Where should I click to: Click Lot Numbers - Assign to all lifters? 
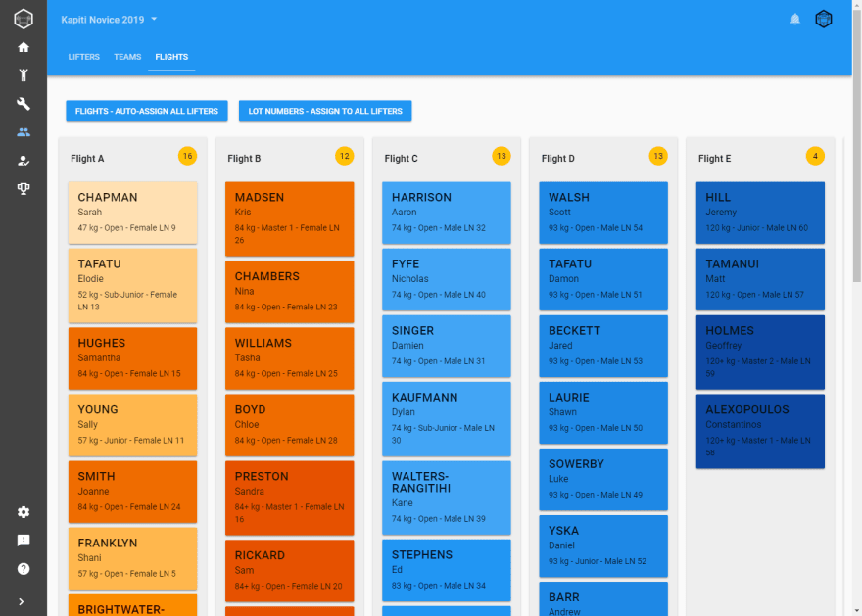pyautogui.click(x=325, y=111)
